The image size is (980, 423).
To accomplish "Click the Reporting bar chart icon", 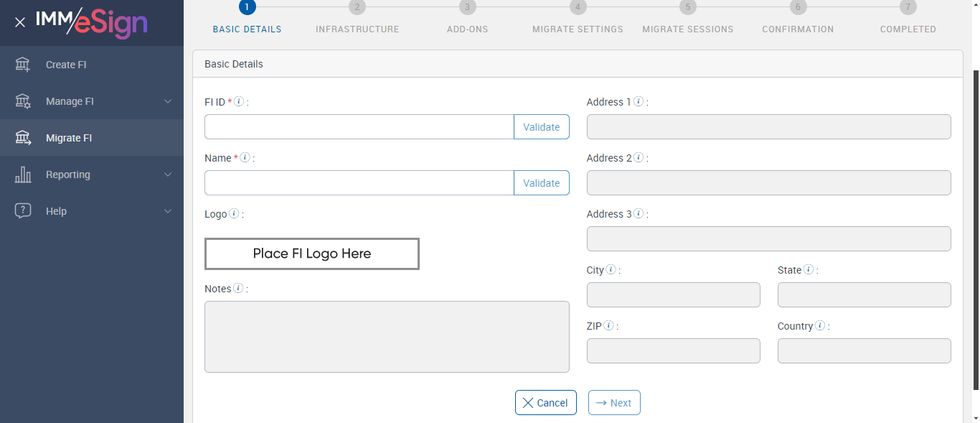I will [23, 175].
